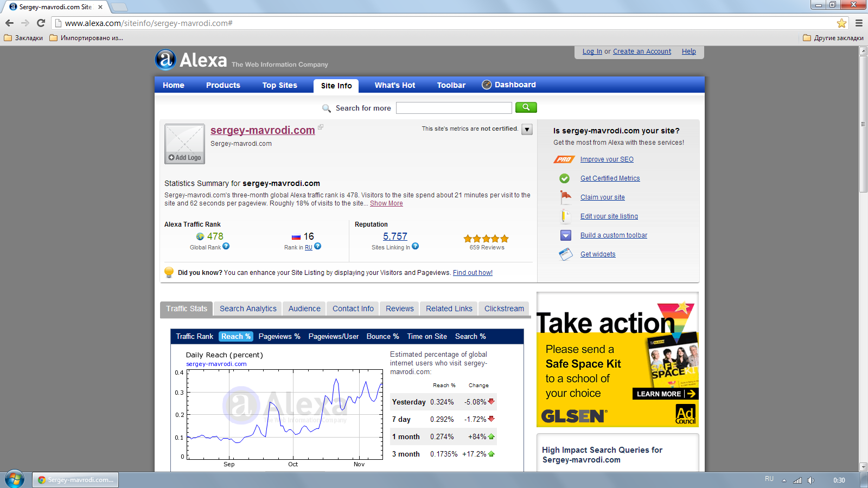Select the Pageviews/User chart tab
Viewport: 868px width, 488px height.
(334, 336)
